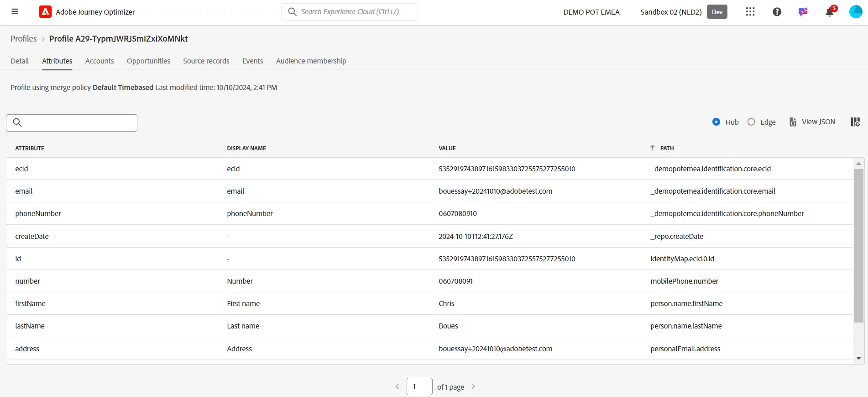Open the Help question mark icon
This screenshot has height=397, width=868.
[x=777, y=12]
